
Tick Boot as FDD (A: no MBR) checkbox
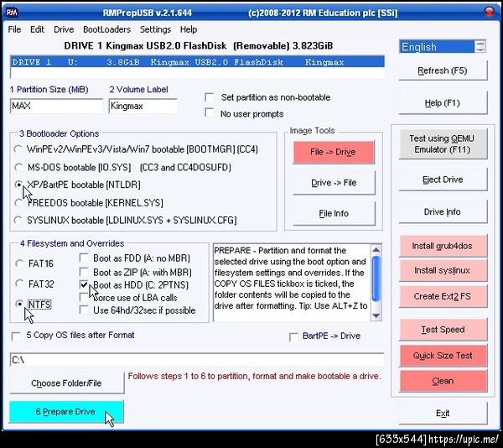pos(84,258)
